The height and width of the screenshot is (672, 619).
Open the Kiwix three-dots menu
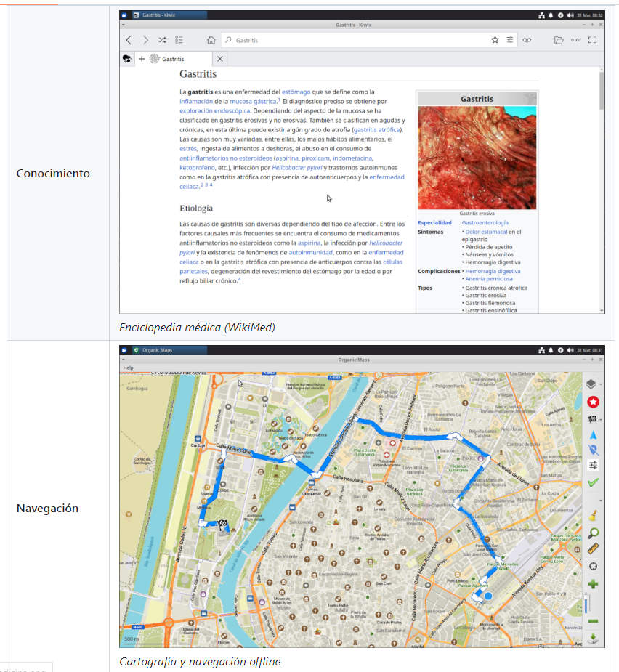click(x=575, y=41)
